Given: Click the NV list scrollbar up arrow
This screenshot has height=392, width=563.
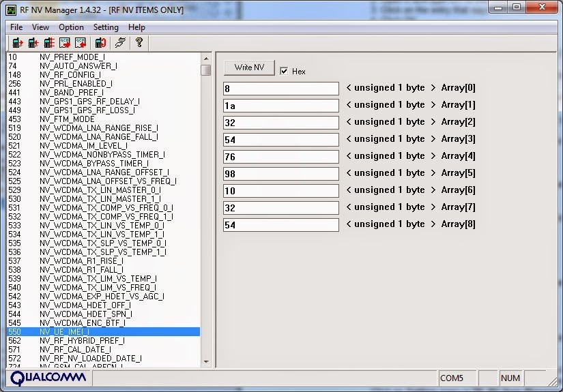Looking at the screenshot, I should (205, 57).
